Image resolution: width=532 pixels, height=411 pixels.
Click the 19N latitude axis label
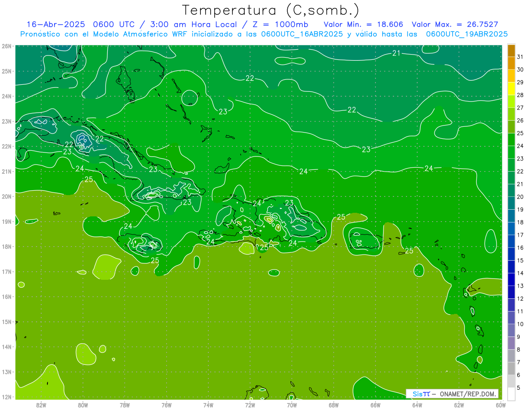pos(6,221)
